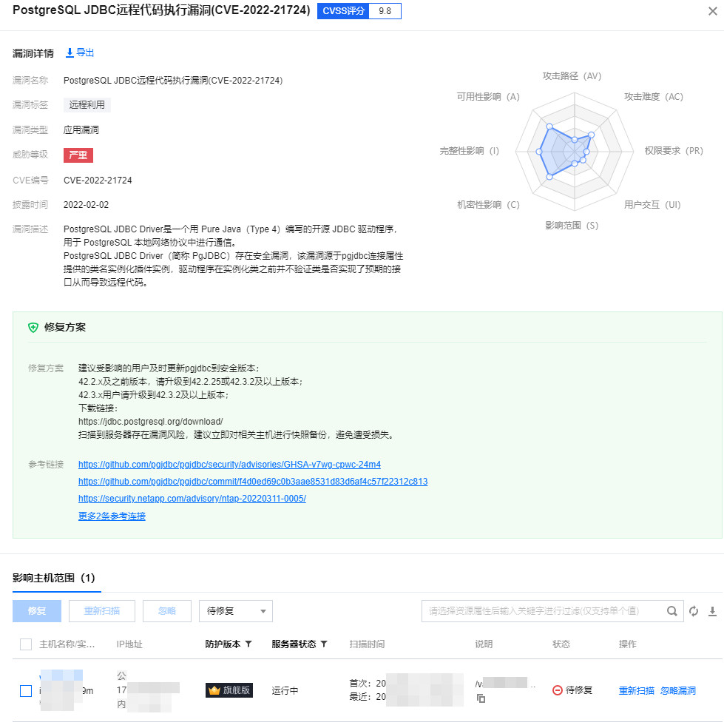Click the 旗舰版 crown badge

click(229, 690)
